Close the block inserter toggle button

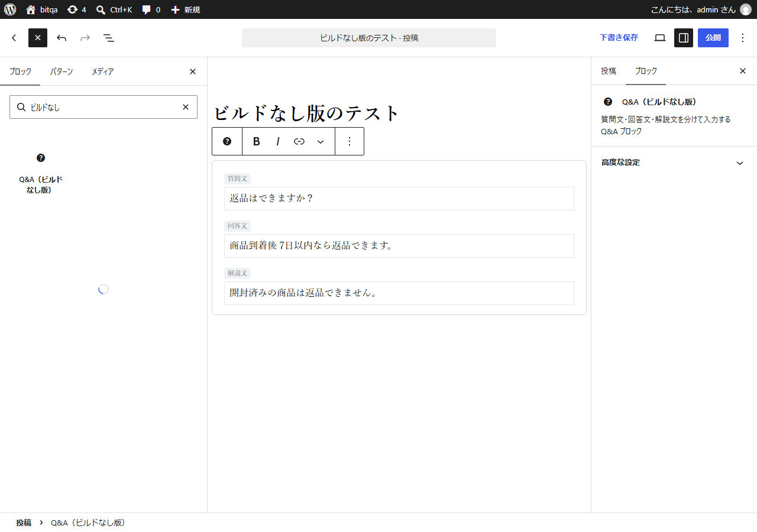38,38
